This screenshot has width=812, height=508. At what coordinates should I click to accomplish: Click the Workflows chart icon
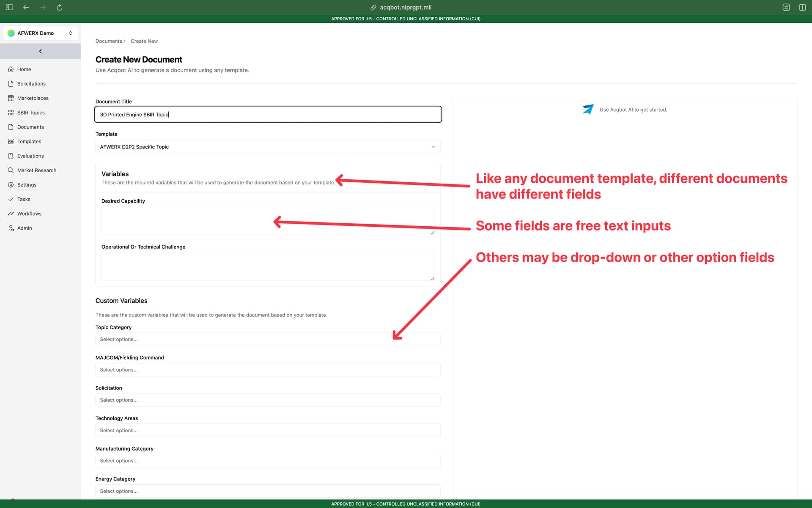(11, 214)
